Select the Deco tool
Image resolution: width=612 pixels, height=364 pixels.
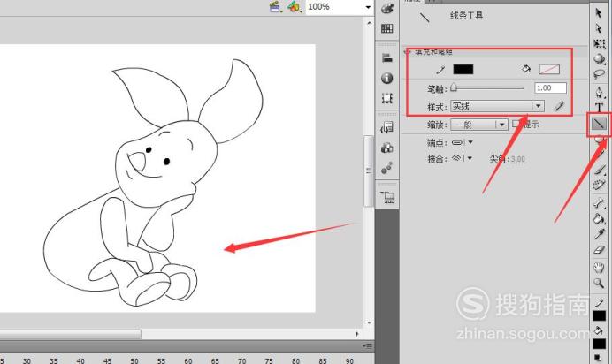tap(599, 185)
